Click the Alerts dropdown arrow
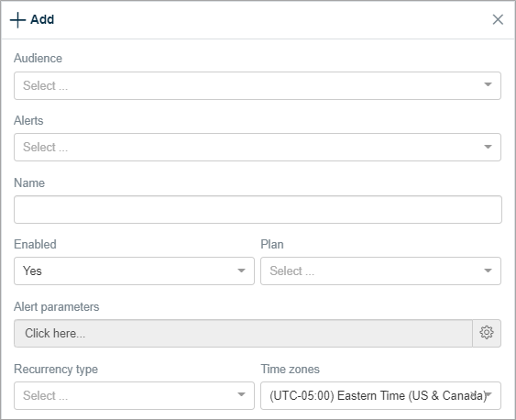The height and width of the screenshot is (420, 516). pos(488,147)
